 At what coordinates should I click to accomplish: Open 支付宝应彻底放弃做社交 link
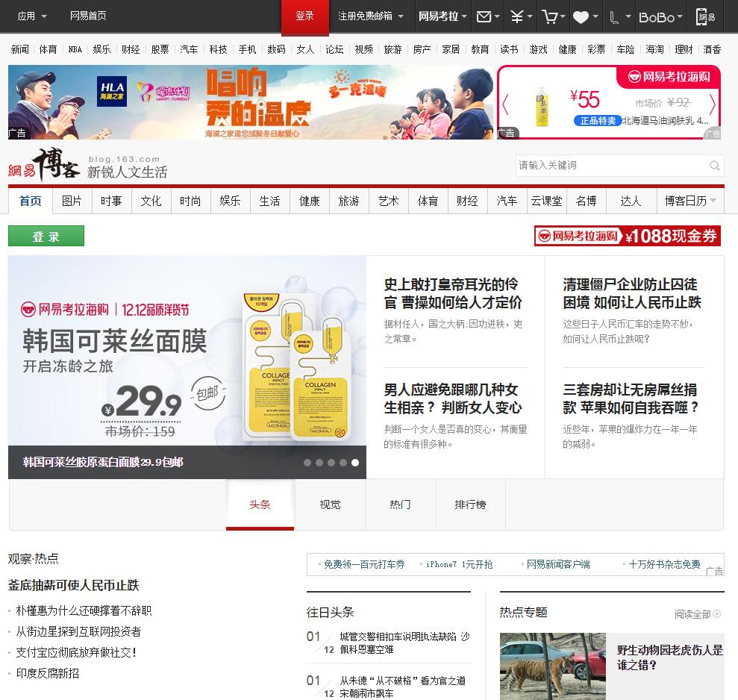76,652
